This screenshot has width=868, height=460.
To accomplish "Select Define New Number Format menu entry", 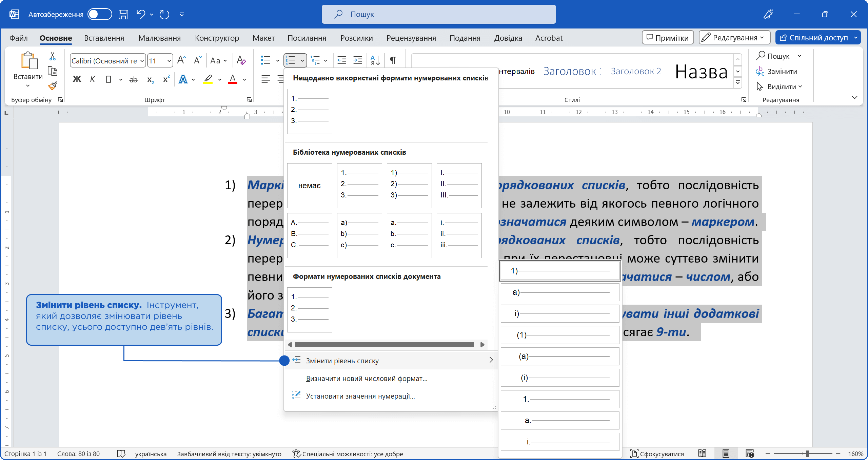I will tap(367, 379).
